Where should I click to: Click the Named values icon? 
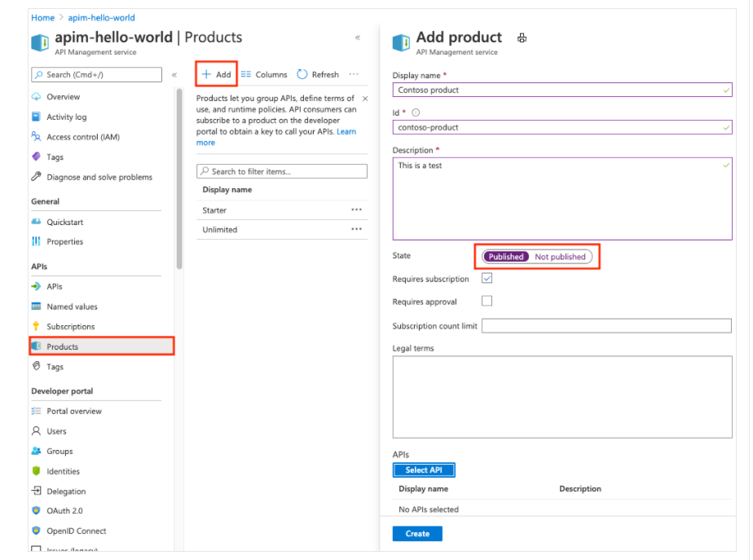(x=36, y=306)
